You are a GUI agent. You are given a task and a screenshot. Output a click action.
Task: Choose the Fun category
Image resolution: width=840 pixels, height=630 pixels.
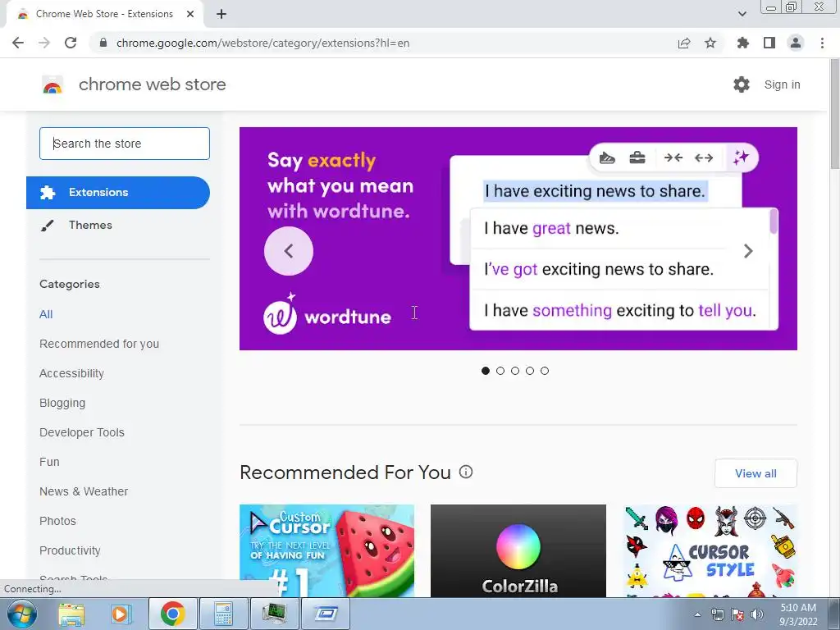(49, 462)
